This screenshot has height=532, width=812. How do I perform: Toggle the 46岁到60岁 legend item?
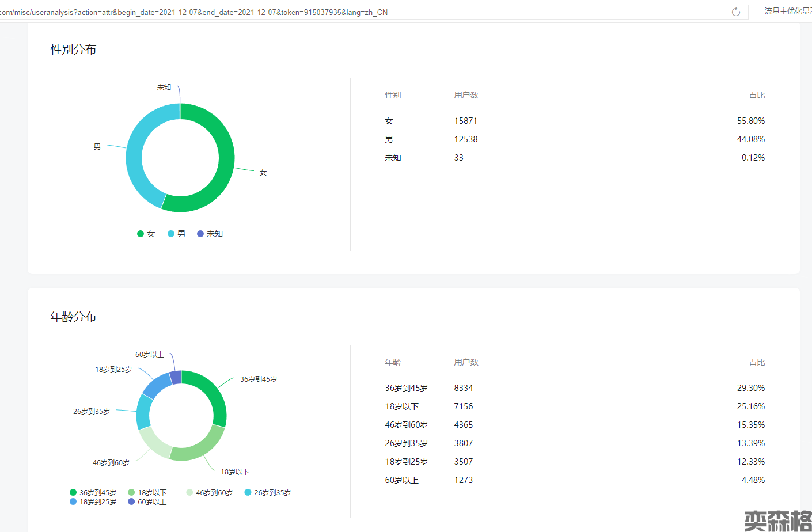click(x=210, y=492)
